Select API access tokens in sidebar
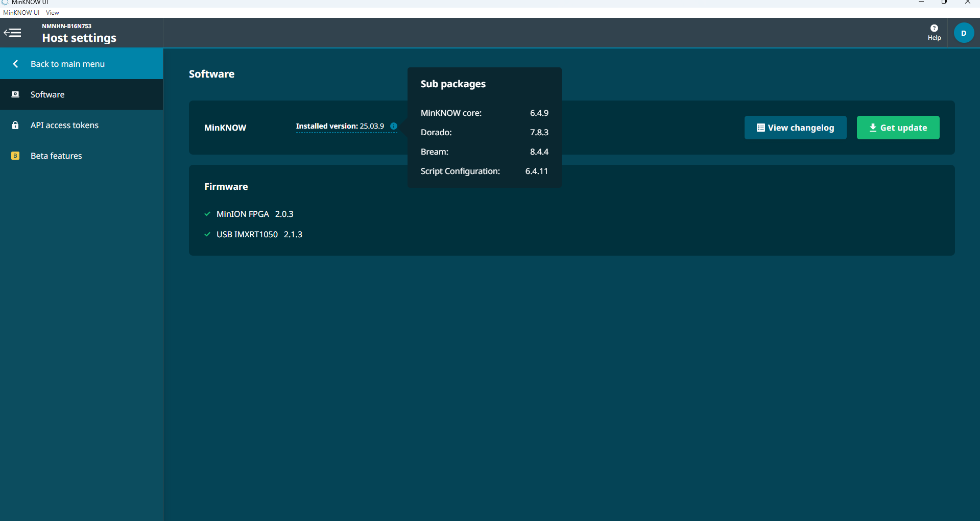This screenshot has width=980, height=521. pyautogui.click(x=64, y=125)
